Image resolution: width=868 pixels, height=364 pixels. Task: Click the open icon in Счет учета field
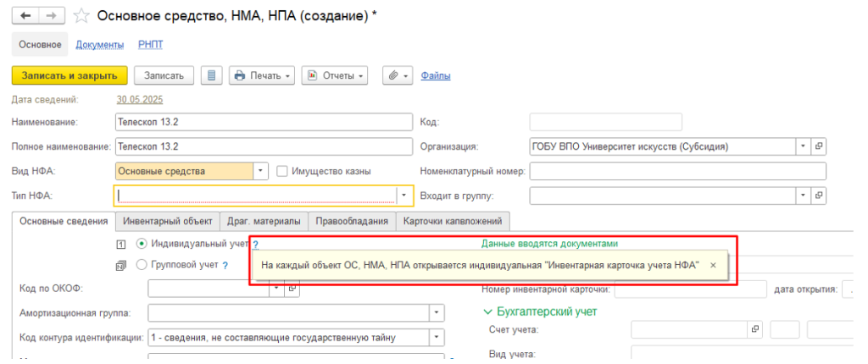pyautogui.click(x=754, y=329)
